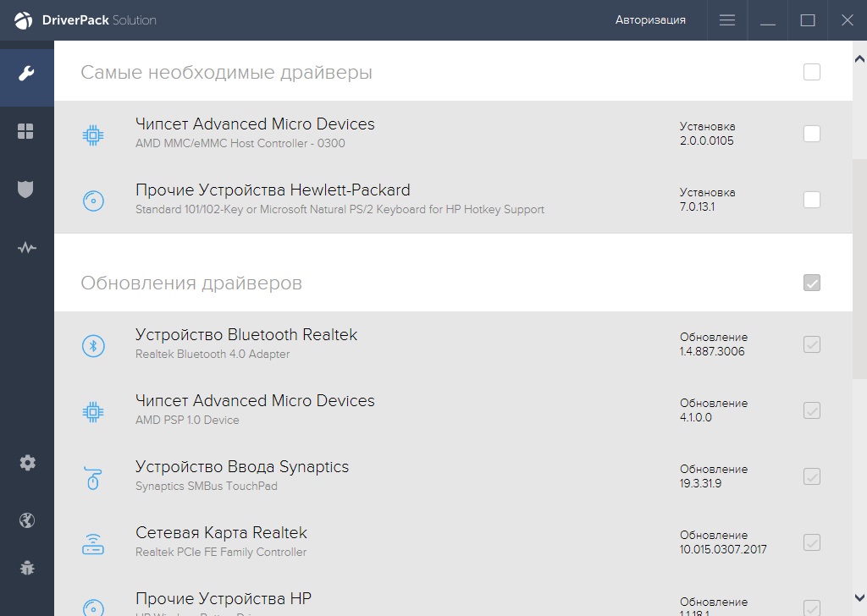The height and width of the screenshot is (616, 867).
Task: Select the driver installation wrench icon
Action: click(x=26, y=73)
